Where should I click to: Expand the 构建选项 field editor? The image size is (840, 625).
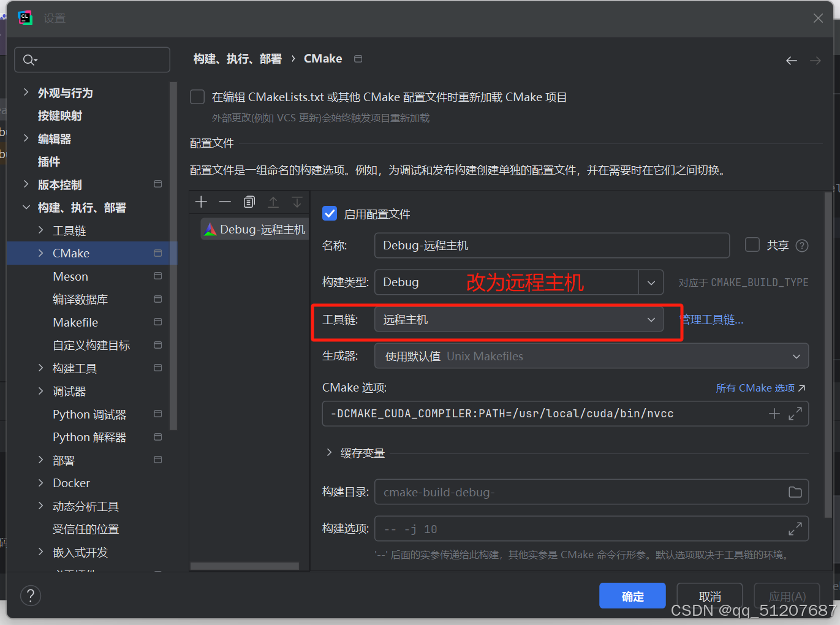(795, 529)
